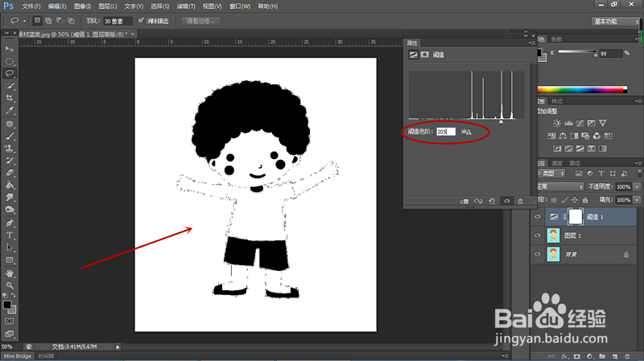Add a Brightness/Contrast adjustment
This screenshot has width=644, height=361.
pyautogui.click(x=557, y=123)
